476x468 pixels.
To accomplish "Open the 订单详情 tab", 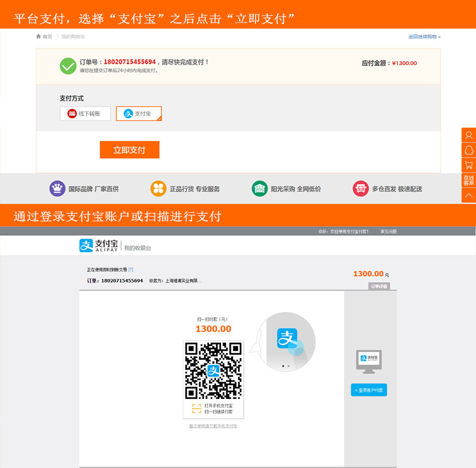I will (x=379, y=286).
